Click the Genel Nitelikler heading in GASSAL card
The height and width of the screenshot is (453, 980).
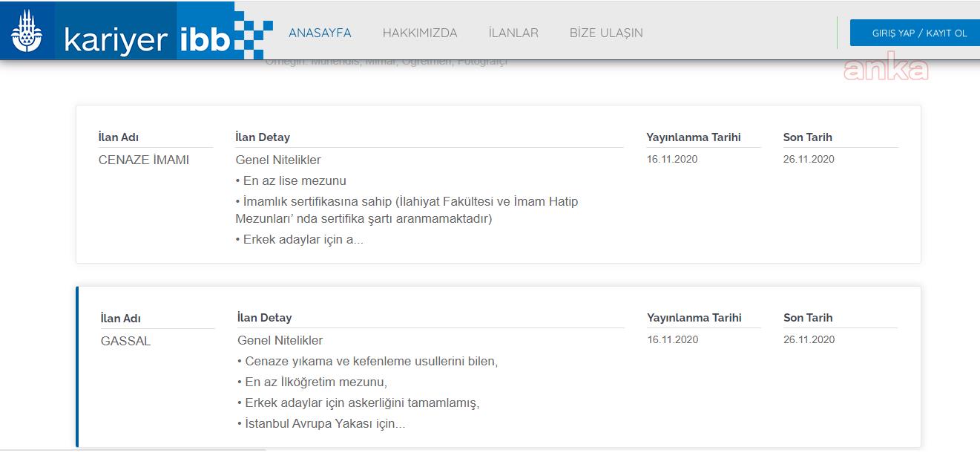pos(280,340)
